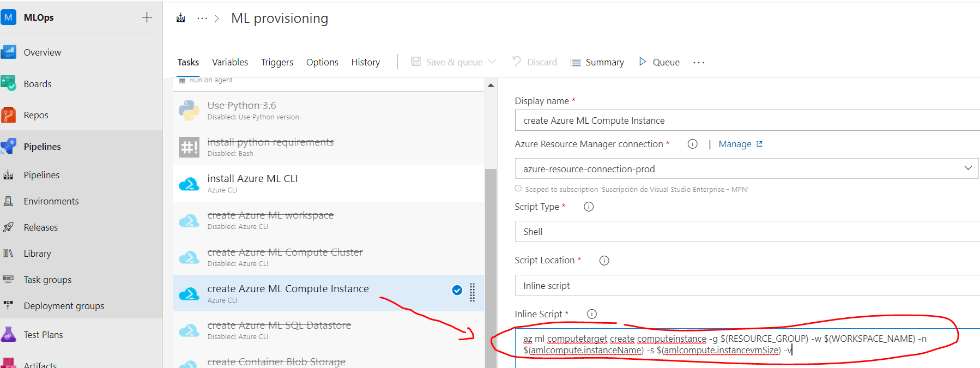Click the info icon beside Script Type
The height and width of the screenshot is (368, 980).
589,207
